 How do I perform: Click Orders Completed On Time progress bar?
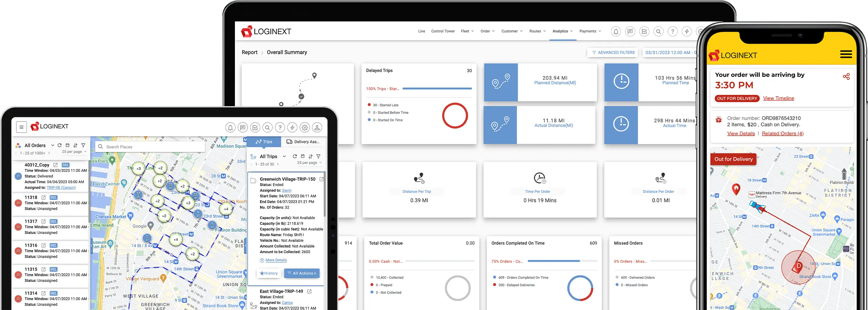tap(562, 261)
